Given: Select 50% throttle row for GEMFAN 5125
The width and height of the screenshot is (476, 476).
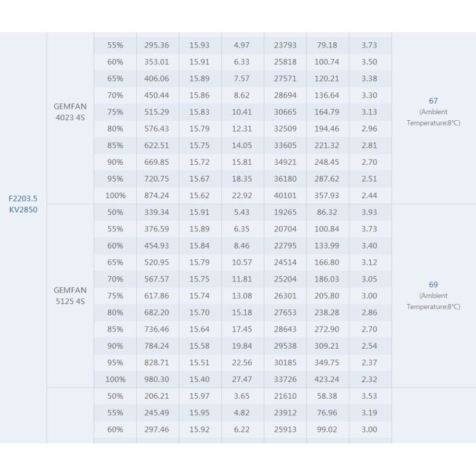Looking at the screenshot, I should pos(243,212).
